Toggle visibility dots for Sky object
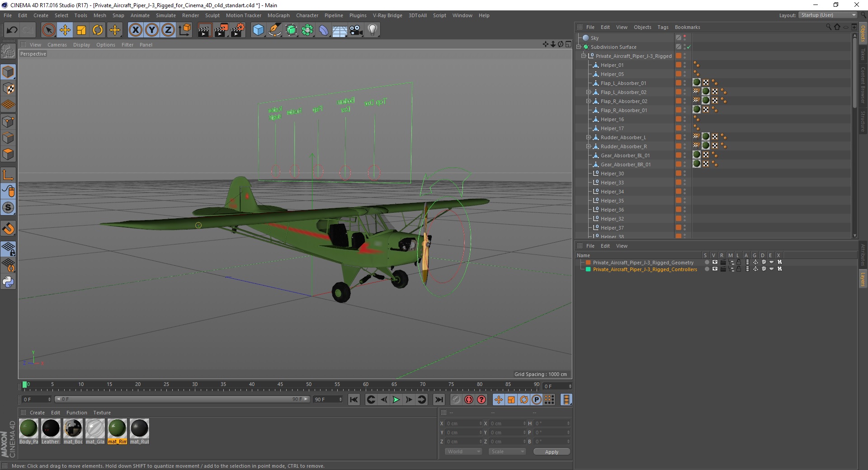 [x=685, y=38]
